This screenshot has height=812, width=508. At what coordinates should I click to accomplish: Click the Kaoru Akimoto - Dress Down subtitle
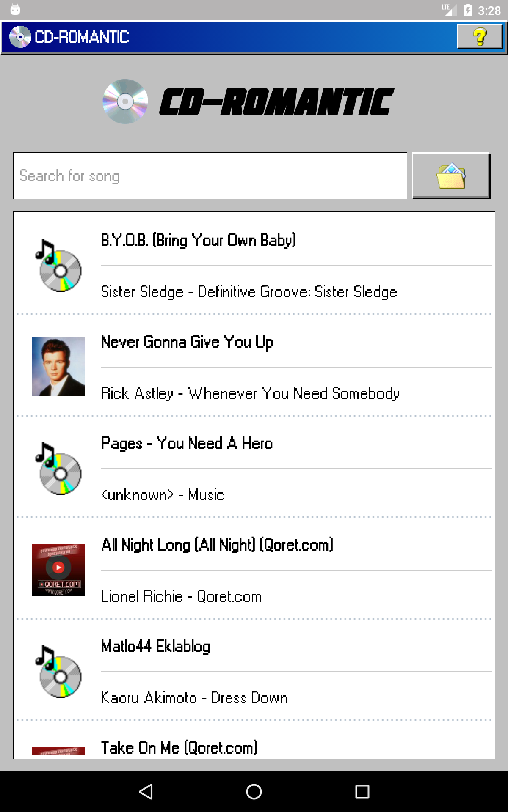pos(194,698)
